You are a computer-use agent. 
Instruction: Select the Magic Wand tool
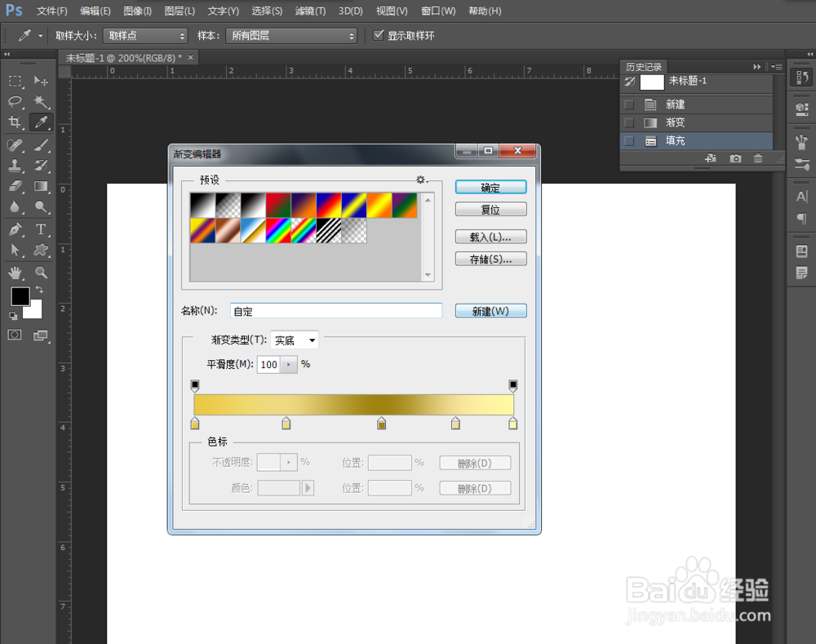41,101
